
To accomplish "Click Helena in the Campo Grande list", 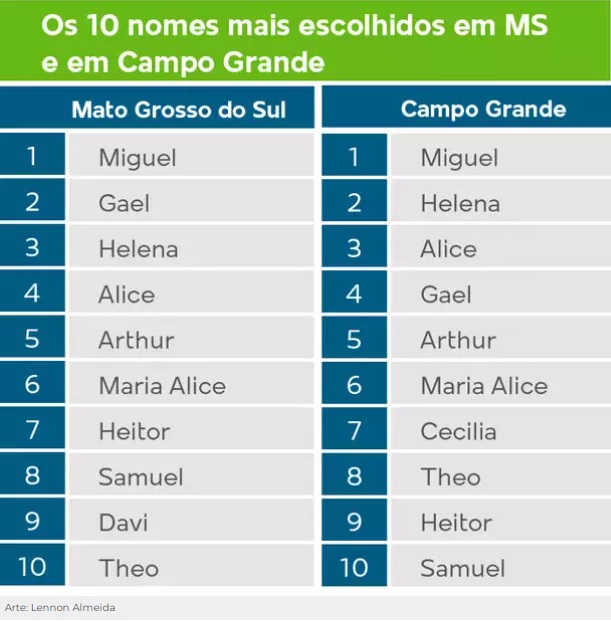I will point(460,204).
